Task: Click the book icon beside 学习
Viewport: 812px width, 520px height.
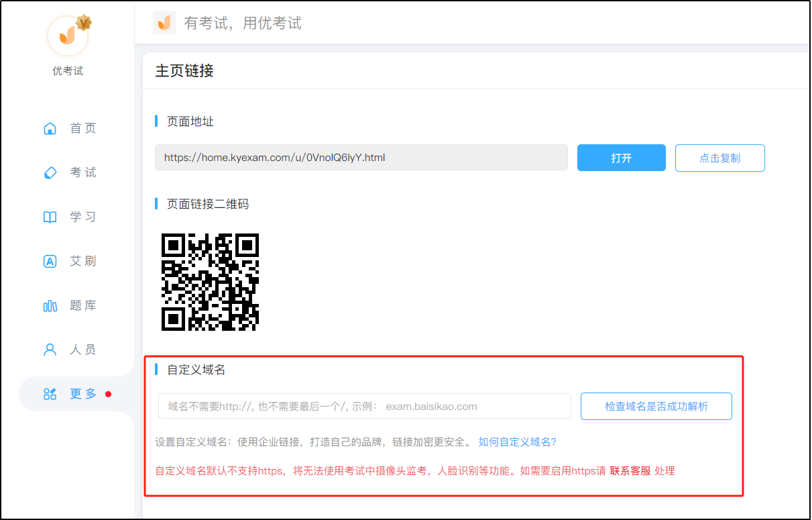Action: click(50, 217)
